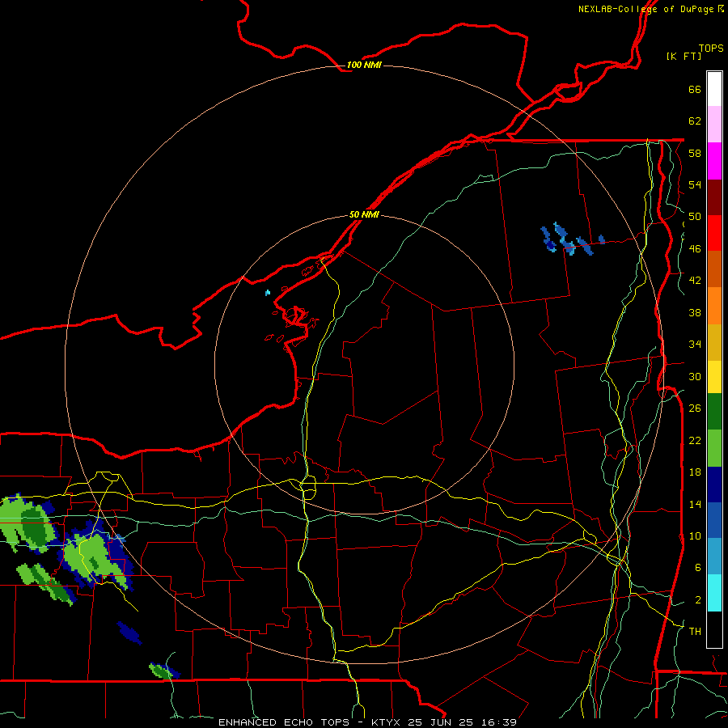
Task: Click the gold 34 kft legend swatch
Action: point(714,343)
